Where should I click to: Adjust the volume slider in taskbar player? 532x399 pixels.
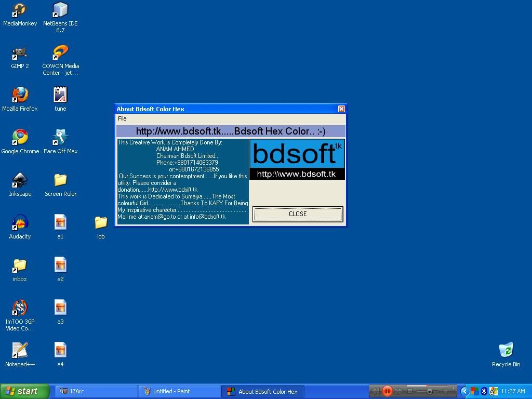tap(429, 391)
